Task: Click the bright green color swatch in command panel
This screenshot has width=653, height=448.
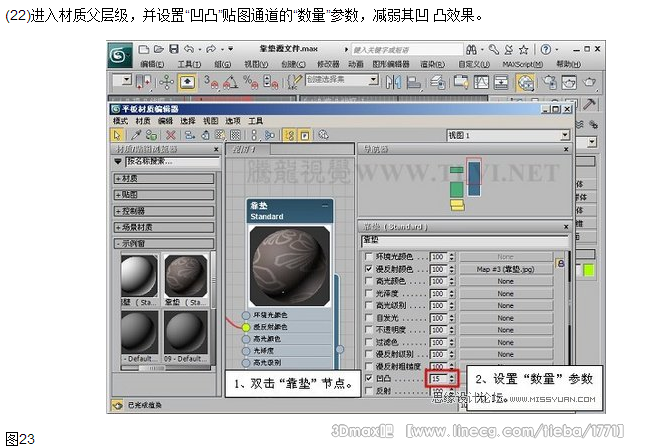Action: (x=588, y=271)
